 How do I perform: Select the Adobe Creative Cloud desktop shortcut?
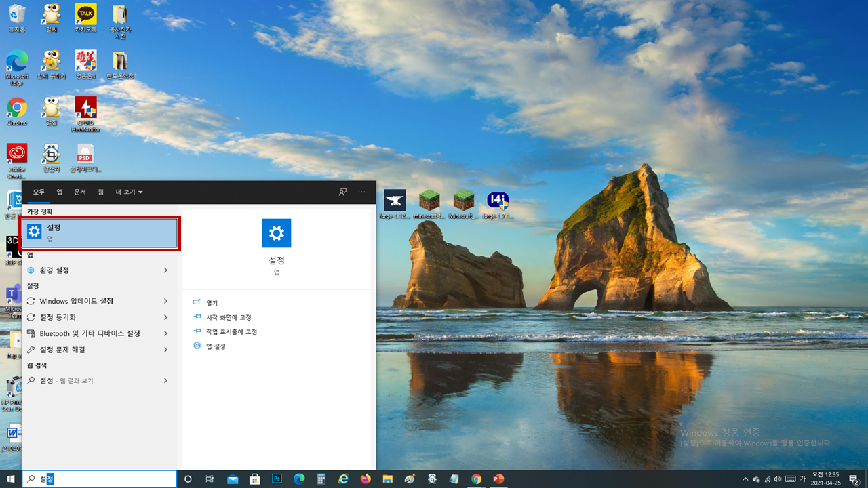(17, 161)
